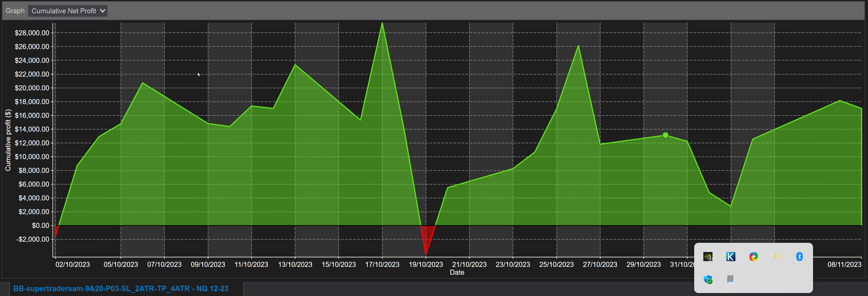Open the NVIDIA tray icon
This screenshot has height=296, width=868.
point(708,257)
